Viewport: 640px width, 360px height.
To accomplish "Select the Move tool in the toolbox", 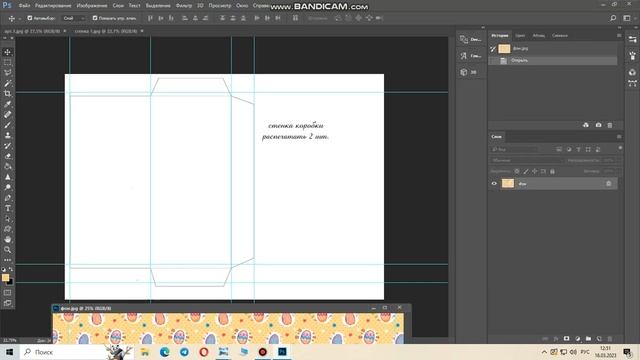I will tap(7, 52).
